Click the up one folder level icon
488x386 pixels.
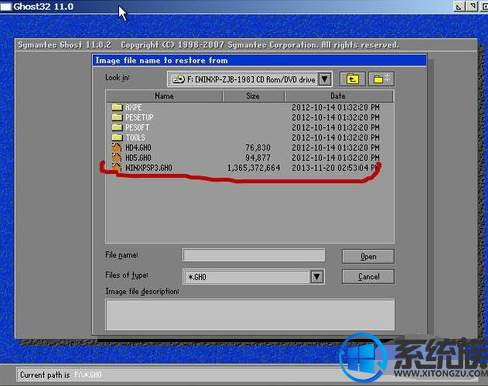coord(352,79)
